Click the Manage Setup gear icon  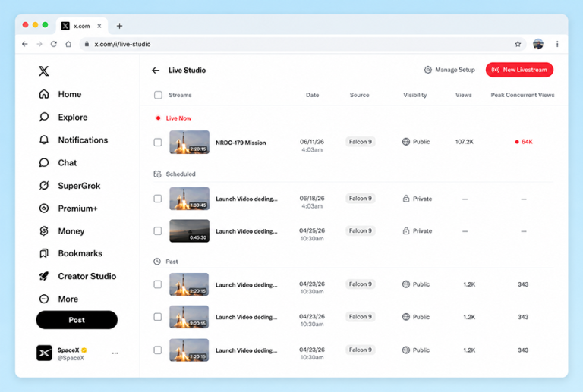(x=428, y=70)
